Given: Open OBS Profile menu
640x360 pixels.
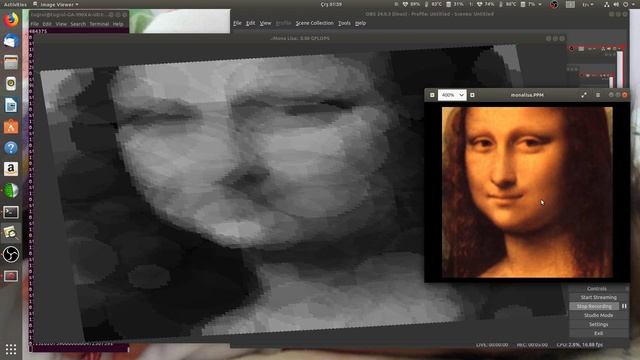Looking at the screenshot, I should point(283,23).
